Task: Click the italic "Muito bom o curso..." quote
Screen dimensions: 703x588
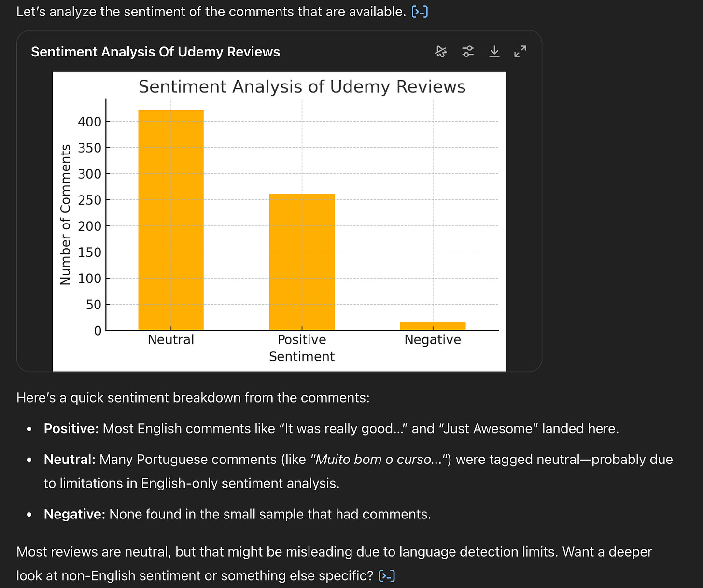Action: [380, 460]
